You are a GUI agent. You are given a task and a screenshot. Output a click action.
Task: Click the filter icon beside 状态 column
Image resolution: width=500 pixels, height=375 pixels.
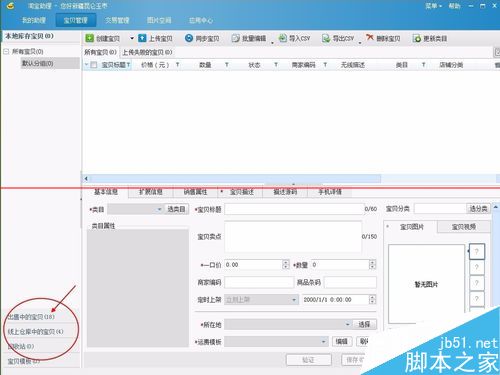click(276, 65)
